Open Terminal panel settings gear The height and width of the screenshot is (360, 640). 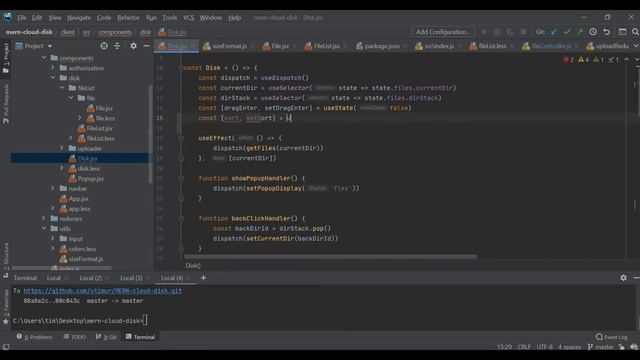click(x=623, y=278)
